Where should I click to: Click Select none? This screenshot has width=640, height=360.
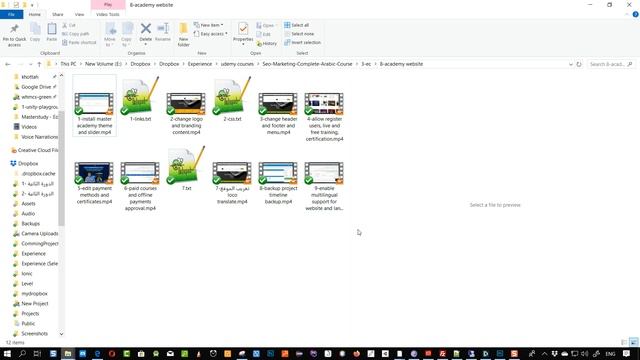pyautogui.click(x=299, y=34)
